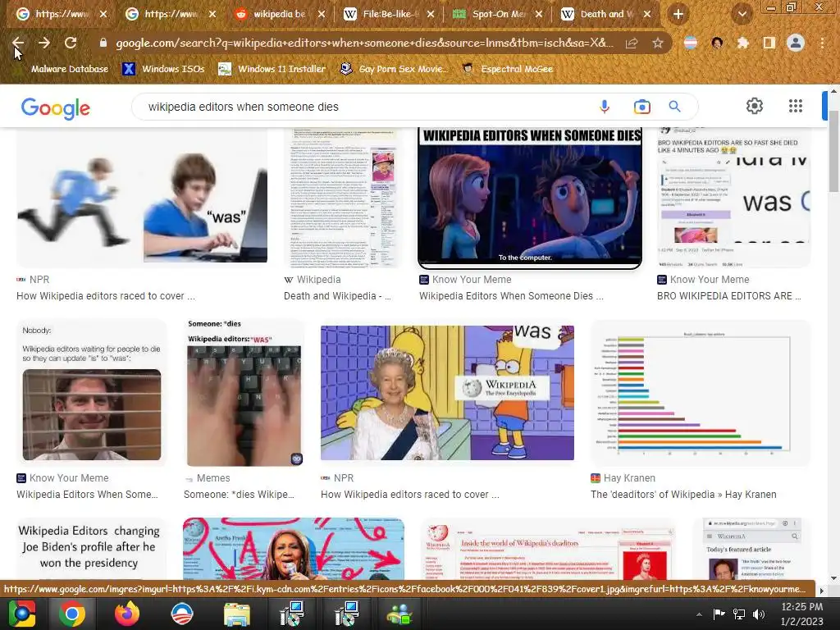Launch Firefox from the taskbar
Screen dimensions: 840x630
(126, 614)
